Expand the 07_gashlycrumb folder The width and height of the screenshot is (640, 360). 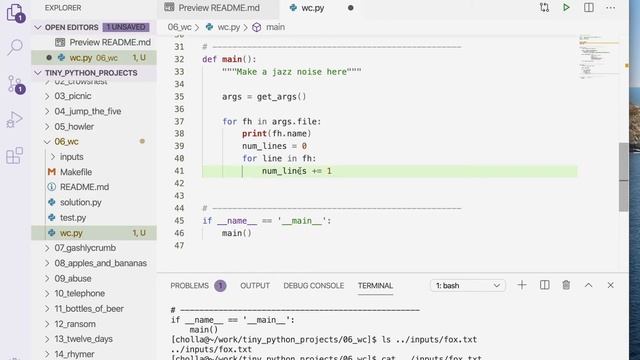[47, 248]
